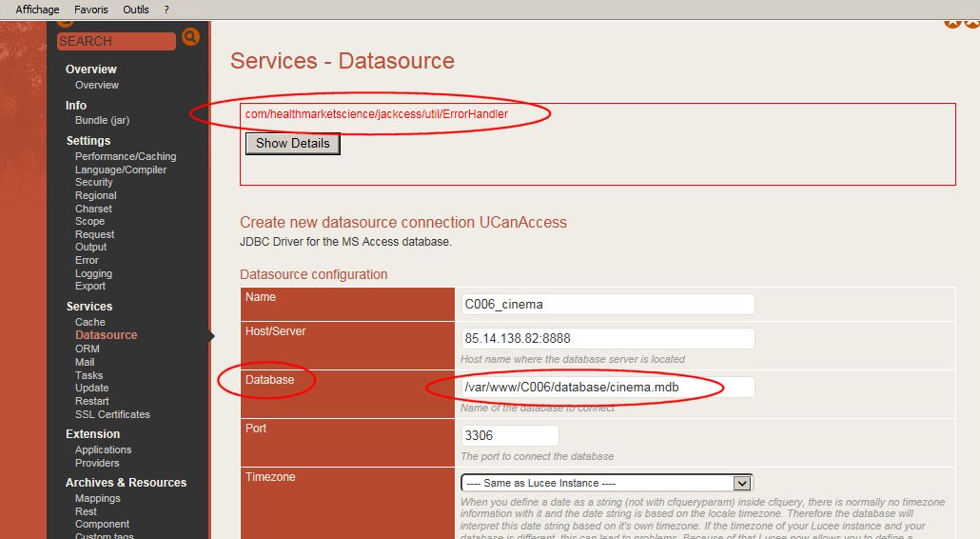The width and height of the screenshot is (980, 539).
Task: Open Error settings
Action: pyautogui.click(x=87, y=260)
